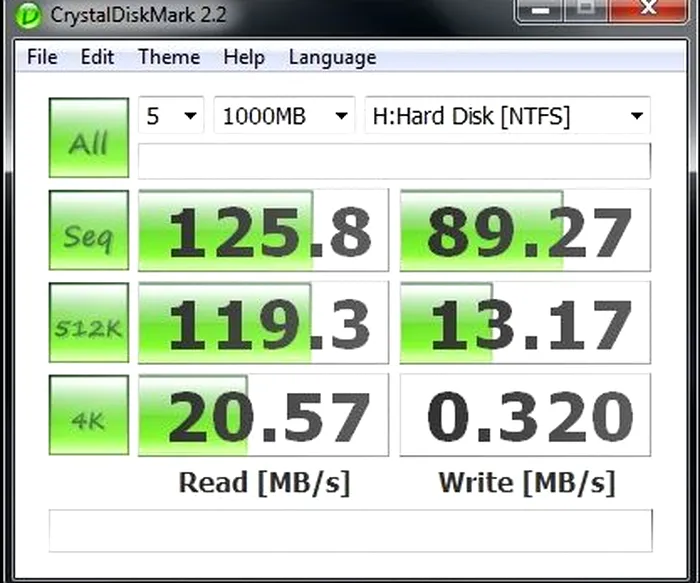Open the File menu
Image resolution: width=700 pixels, height=583 pixels.
click(42, 57)
